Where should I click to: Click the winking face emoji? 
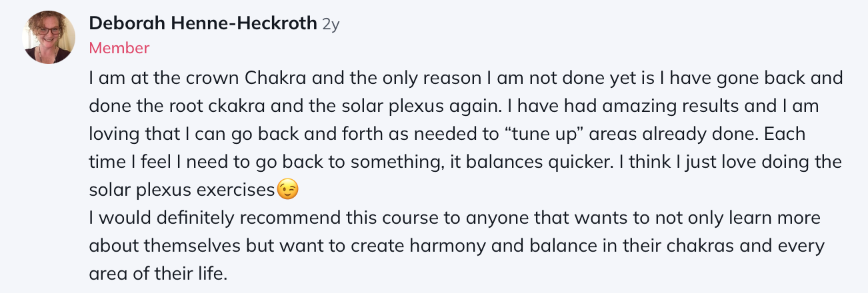coord(287,190)
